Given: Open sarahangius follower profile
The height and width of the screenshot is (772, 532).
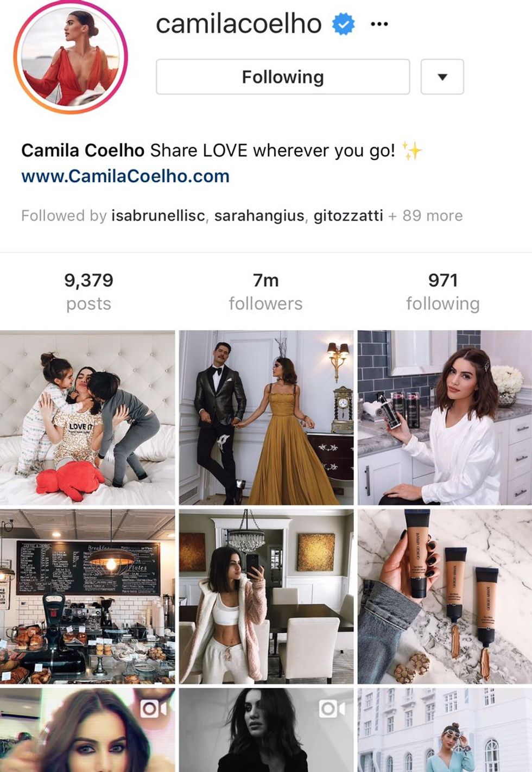Looking at the screenshot, I should (x=259, y=216).
